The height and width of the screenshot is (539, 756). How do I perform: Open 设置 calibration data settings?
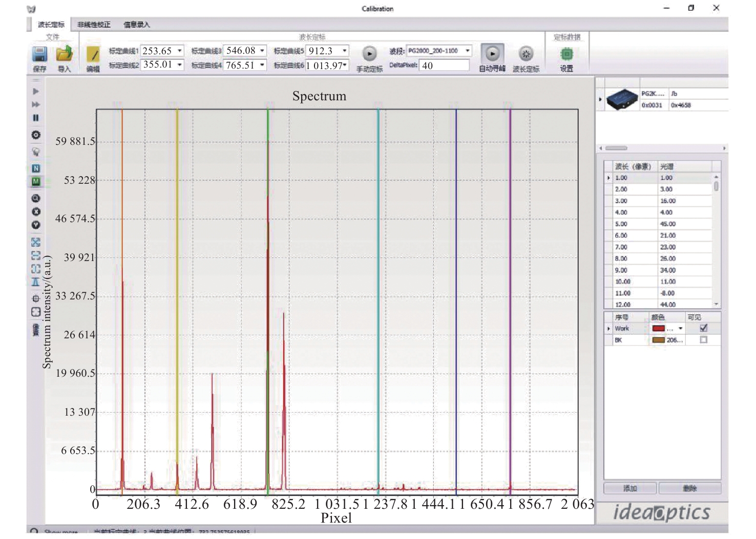tap(566, 54)
